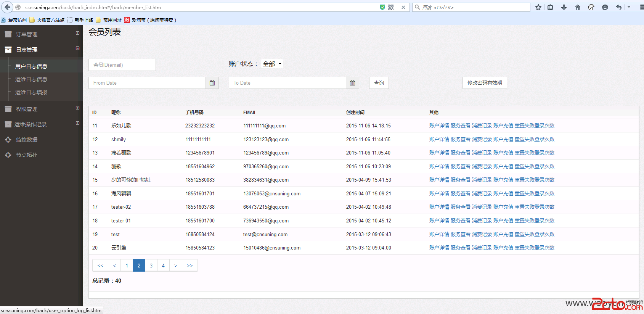Open 消费记录 for 海风飘飘 row
Screen dimensions: 644x314
482,193
